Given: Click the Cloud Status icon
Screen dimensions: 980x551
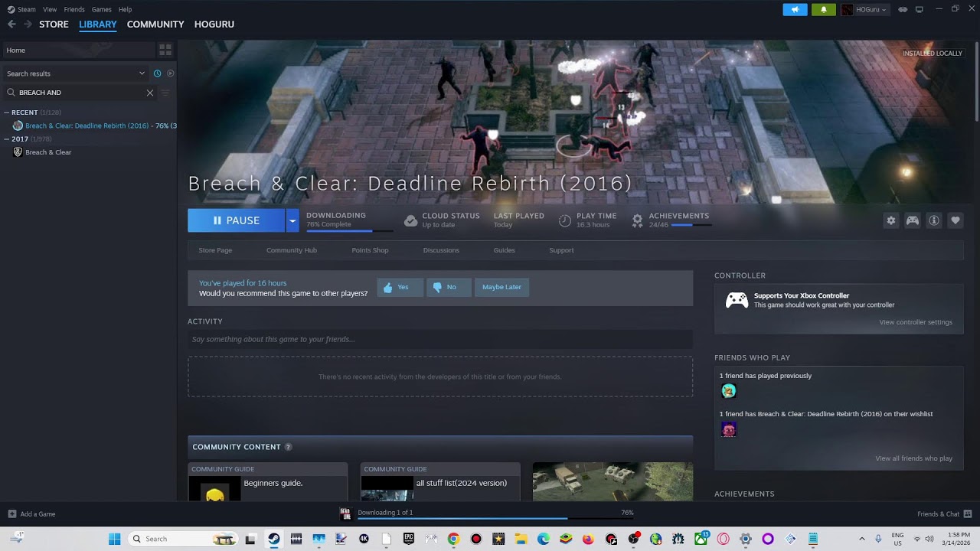Looking at the screenshot, I should click(411, 220).
